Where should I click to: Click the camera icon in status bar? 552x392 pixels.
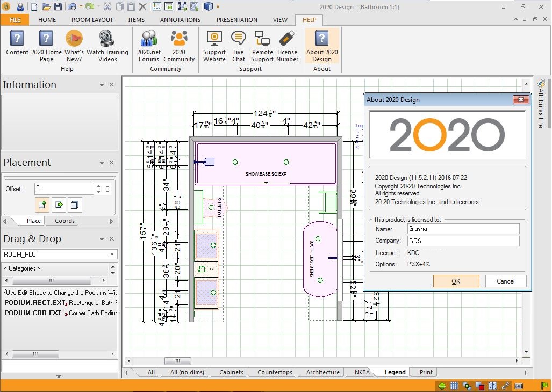[519, 386]
